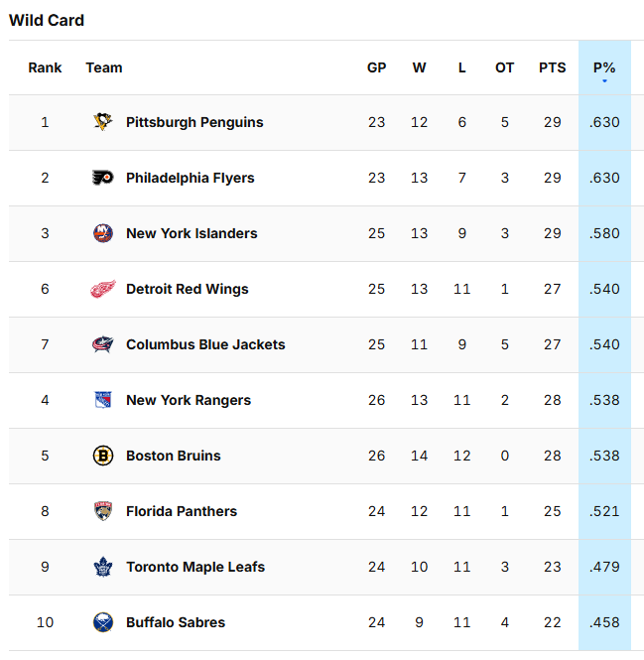The image size is (644, 660).
Task: Click the Buffalo Sabres logo icon
Action: [103, 622]
